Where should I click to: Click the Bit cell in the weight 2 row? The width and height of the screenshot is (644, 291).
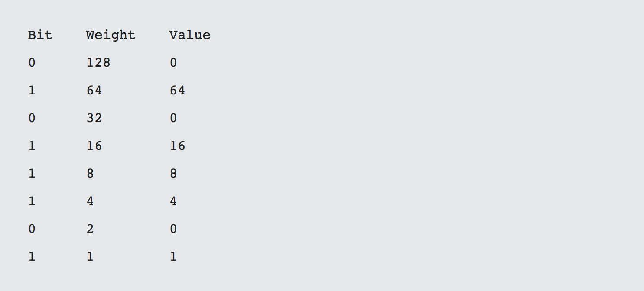(x=32, y=229)
